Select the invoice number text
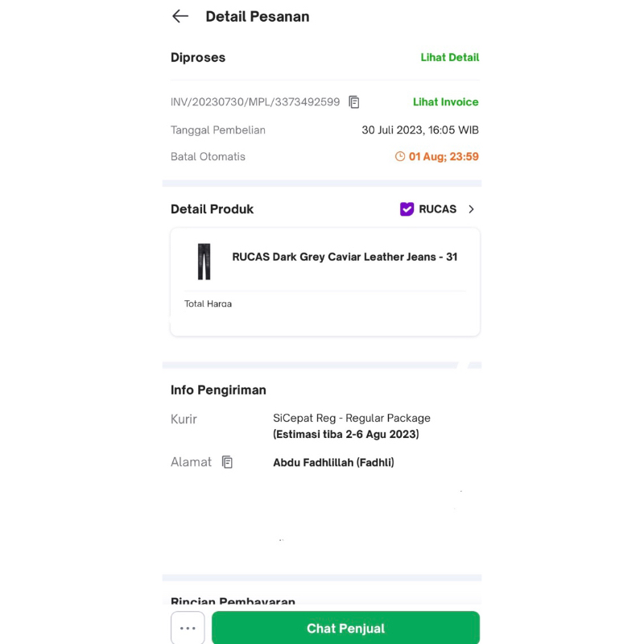The width and height of the screenshot is (644, 644). pyautogui.click(x=255, y=102)
